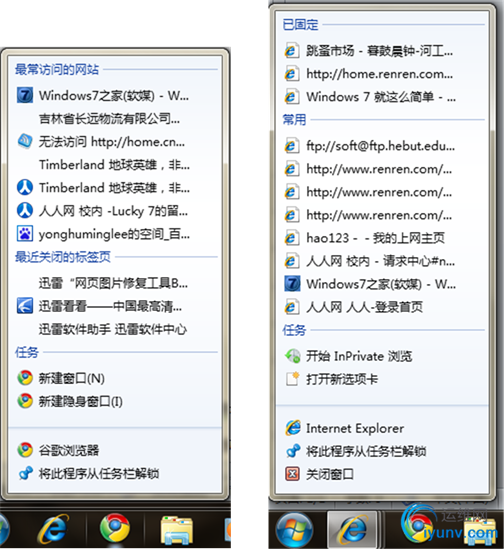Click the '7' icon in IE jump list
The width and height of the screenshot is (504, 549).
[292, 284]
